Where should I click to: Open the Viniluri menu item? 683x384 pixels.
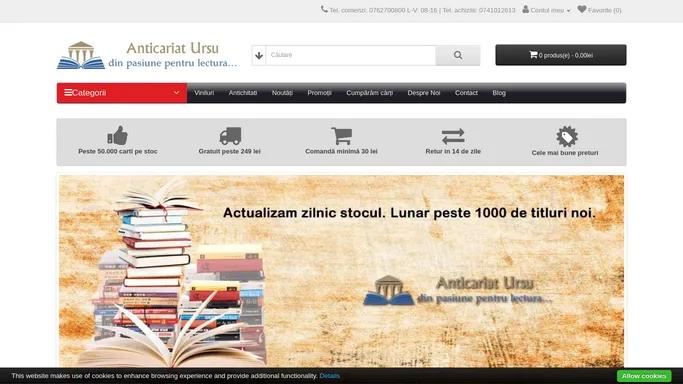point(204,93)
